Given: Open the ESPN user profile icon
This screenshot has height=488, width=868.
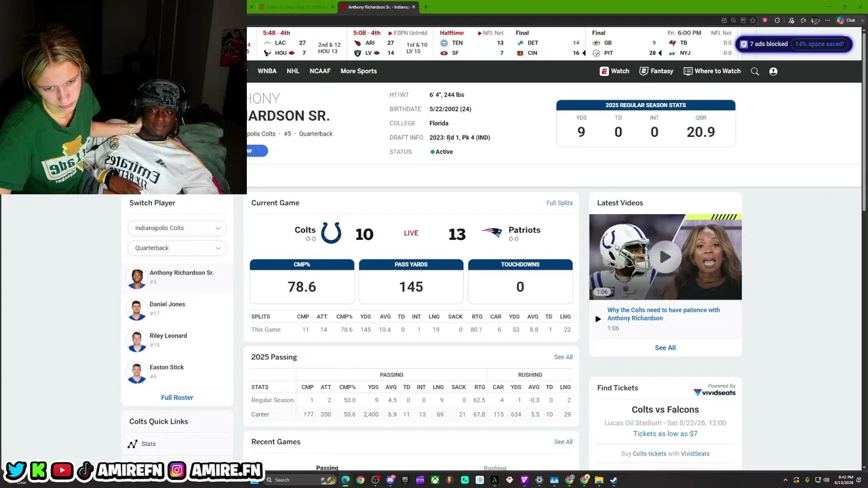Looking at the screenshot, I should [773, 71].
